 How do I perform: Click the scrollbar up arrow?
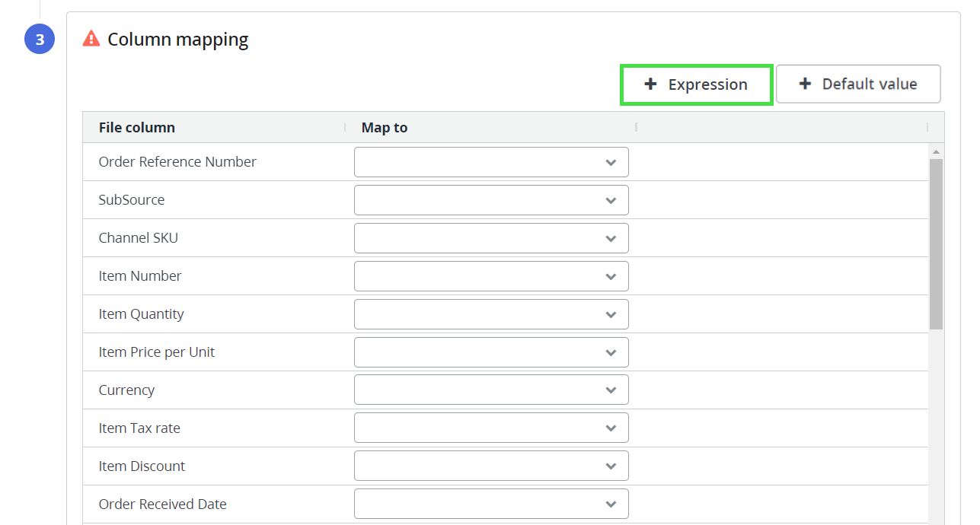coord(936,151)
